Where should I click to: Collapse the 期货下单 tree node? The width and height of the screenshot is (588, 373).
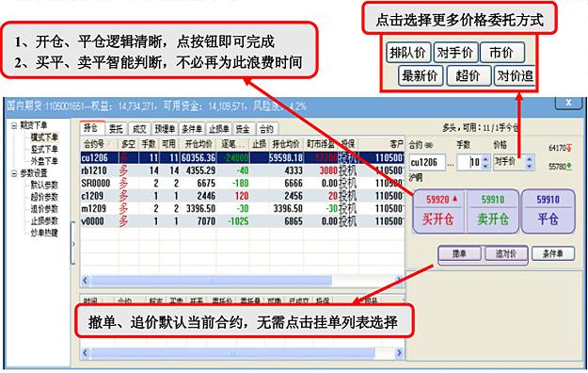point(14,125)
